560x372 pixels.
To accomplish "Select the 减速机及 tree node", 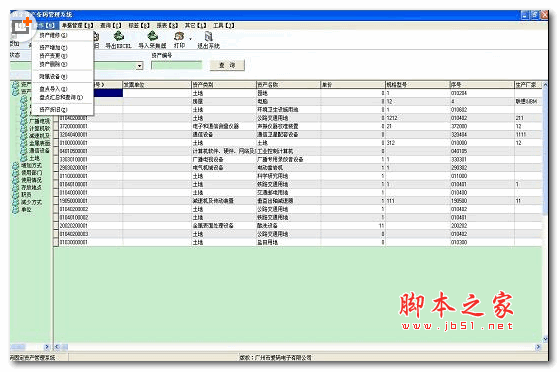I will (39, 136).
